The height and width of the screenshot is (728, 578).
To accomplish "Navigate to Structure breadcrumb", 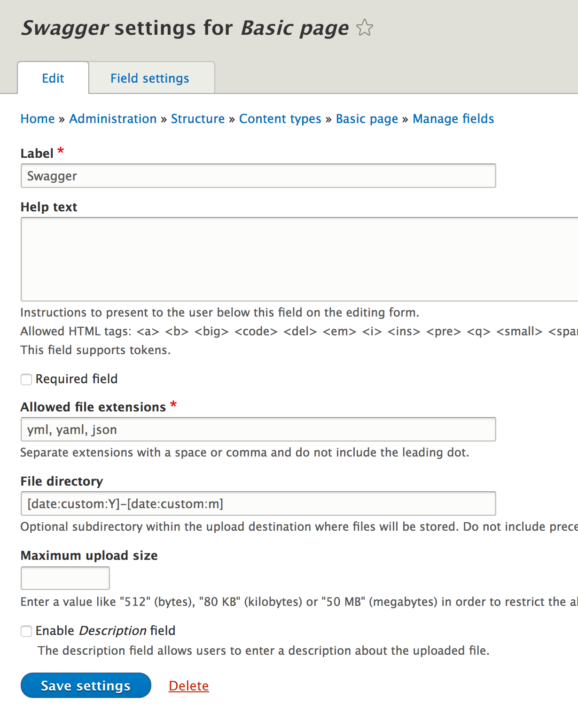I will [x=198, y=119].
